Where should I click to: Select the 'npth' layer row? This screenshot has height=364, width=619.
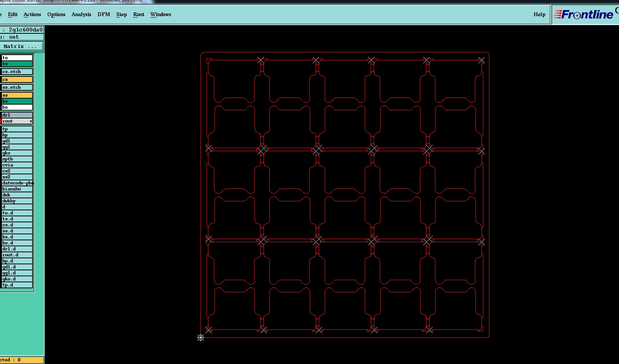[17, 159]
